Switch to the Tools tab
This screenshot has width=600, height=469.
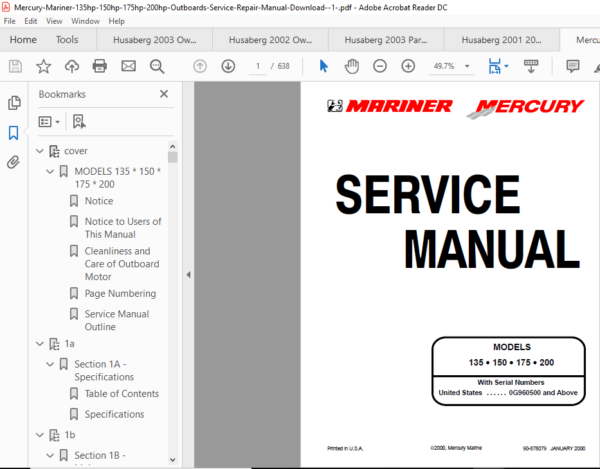pyautogui.click(x=67, y=40)
